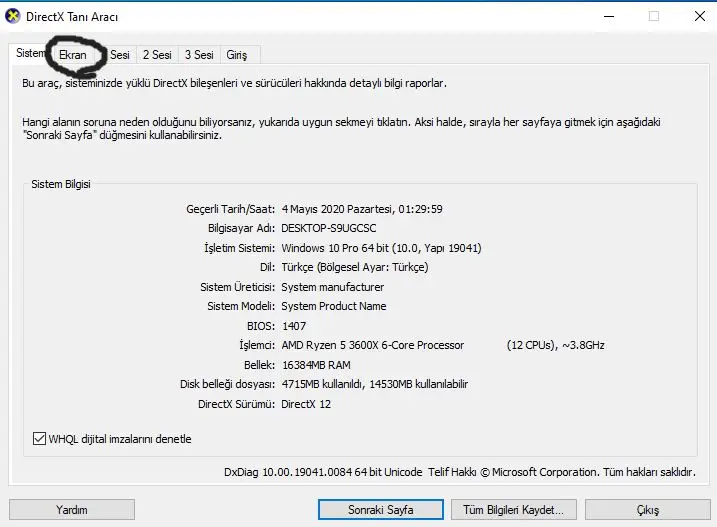Click the System manufacturer value
The height and width of the screenshot is (527, 717).
(x=332, y=287)
